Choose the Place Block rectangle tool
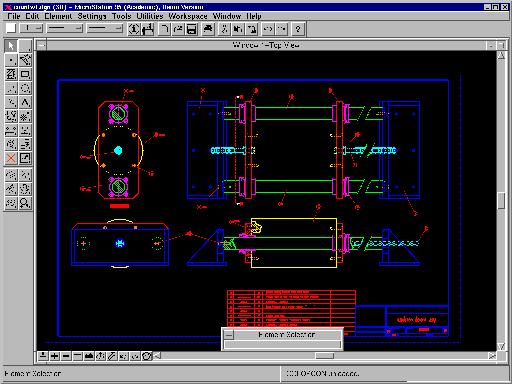The width and height of the screenshot is (512, 384). [x=25, y=74]
